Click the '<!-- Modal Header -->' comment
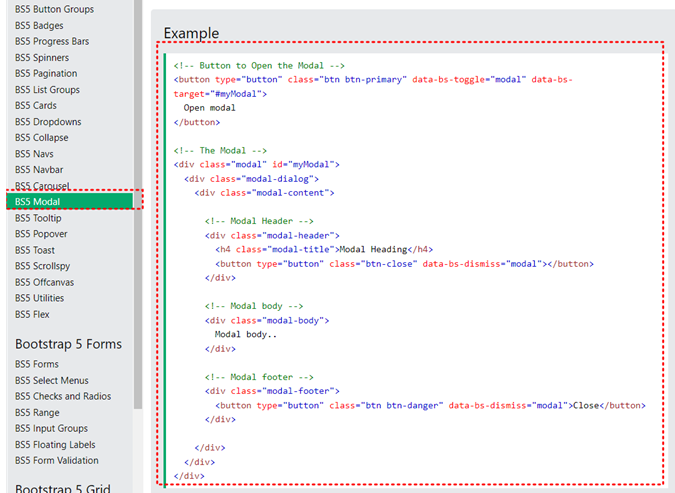The image size is (675, 493). tap(259, 221)
